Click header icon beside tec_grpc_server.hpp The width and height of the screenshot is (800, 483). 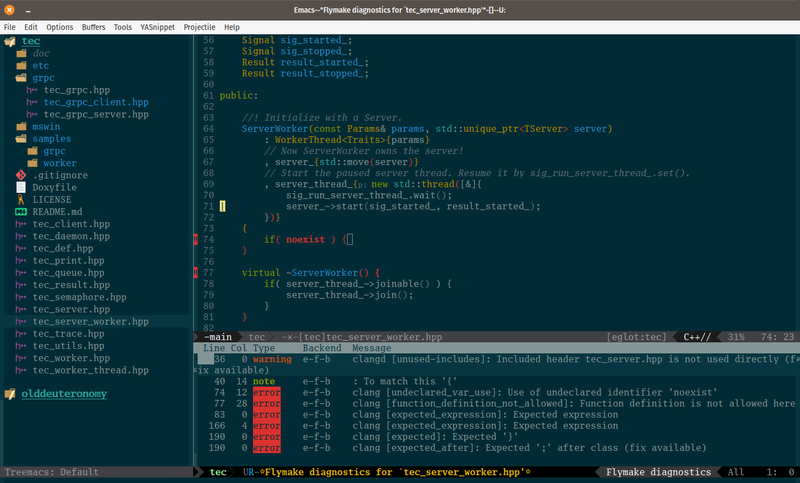tap(32, 114)
